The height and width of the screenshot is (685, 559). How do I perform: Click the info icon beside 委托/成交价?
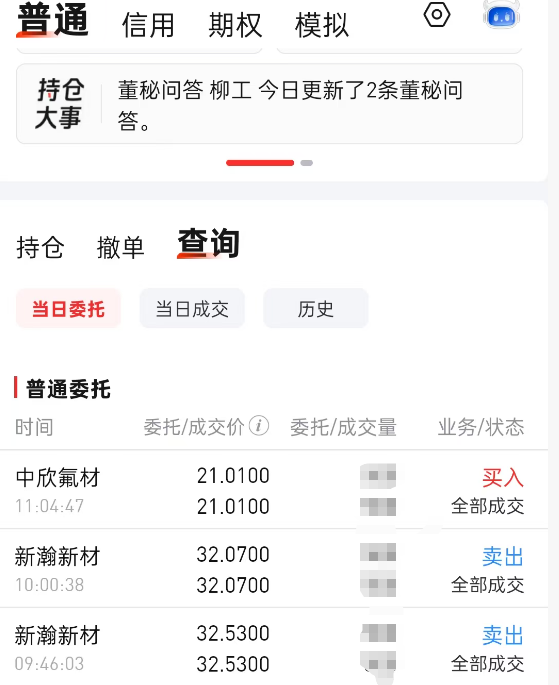click(x=259, y=426)
